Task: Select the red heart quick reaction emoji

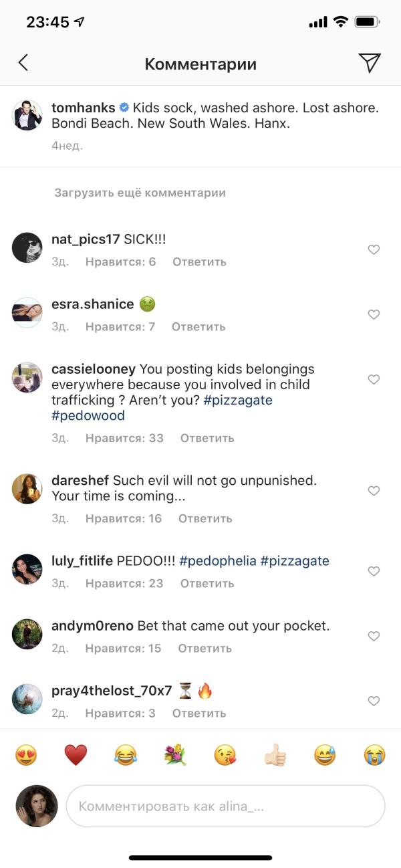Action: pyautogui.click(x=76, y=753)
